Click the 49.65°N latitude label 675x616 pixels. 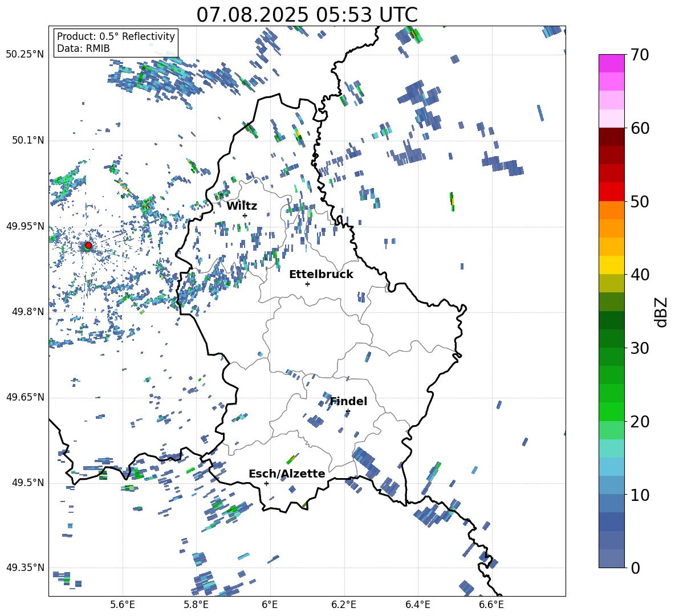coord(25,397)
